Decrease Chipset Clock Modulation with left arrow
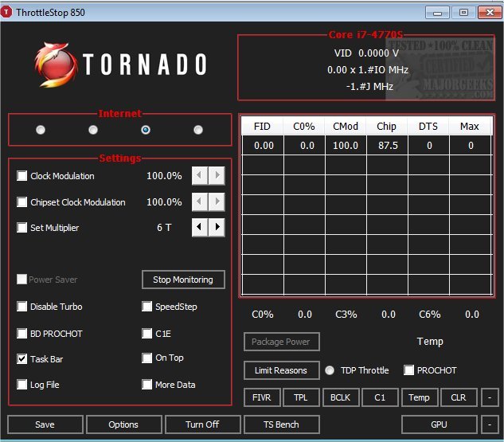This screenshot has width=504, height=442. (x=200, y=201)
